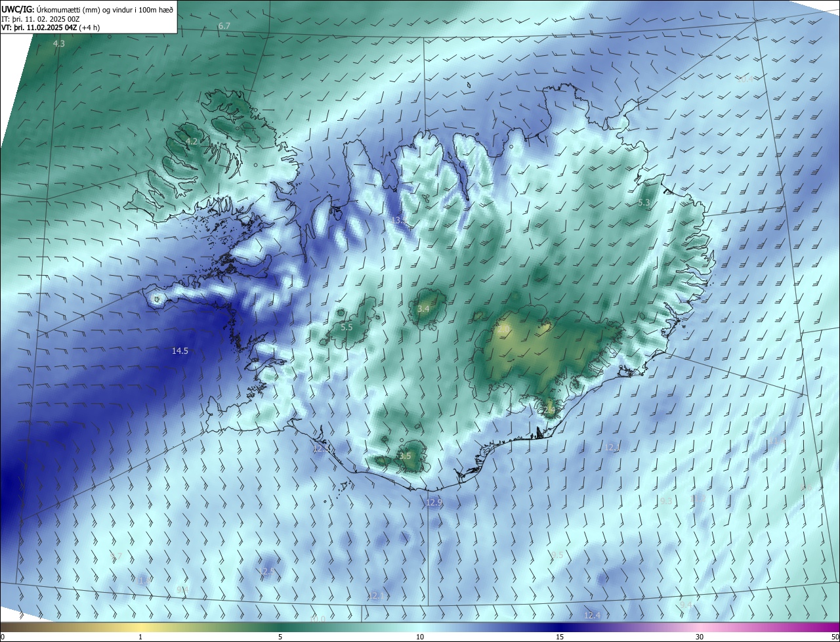The height and width of the screenshot is (642, 840).
Task: Click the color scale tick label 30
Action: 700,637
